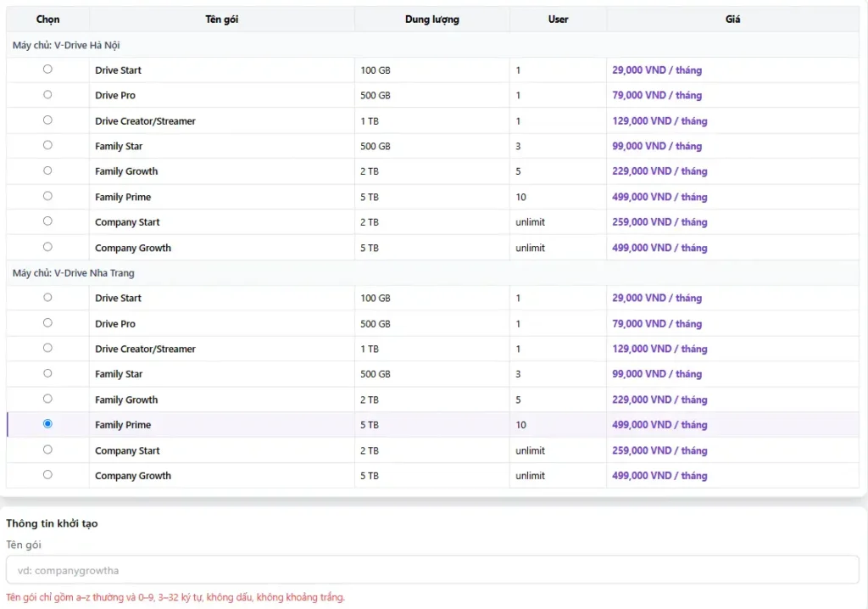Select the Company Growth plan on V-Drive Hà Nội
Screen dimensions: 868x609
pyautogui.click(x=47, y=248)
